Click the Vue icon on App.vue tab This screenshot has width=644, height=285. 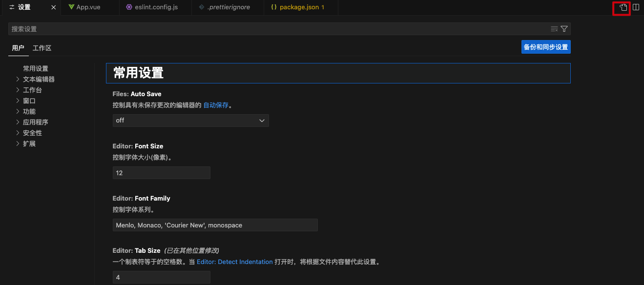point(71,7)
